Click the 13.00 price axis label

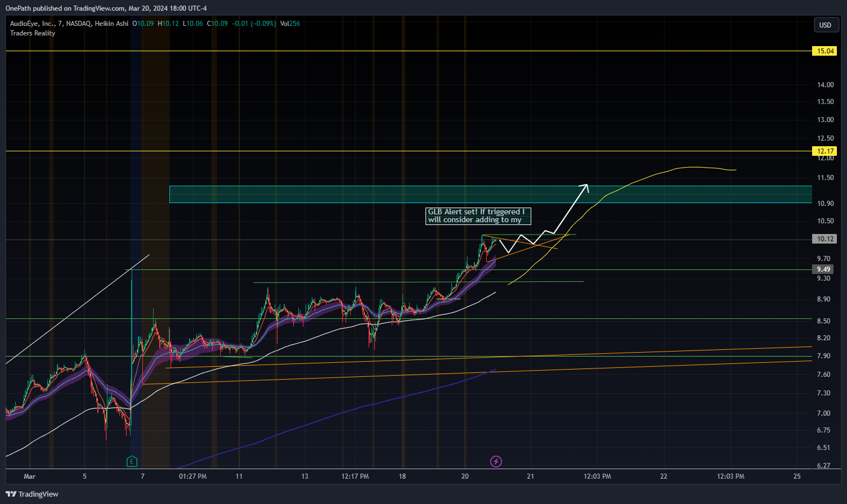pos(826,120)
